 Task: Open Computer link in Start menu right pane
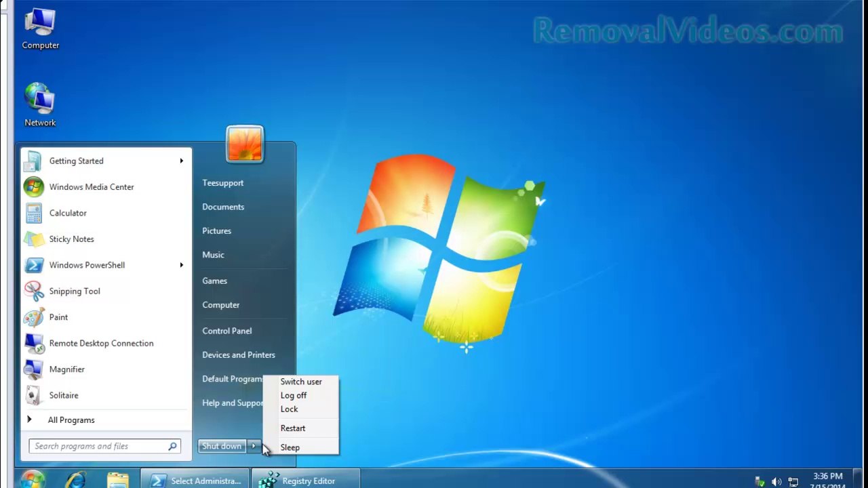[x=221, y=305]
